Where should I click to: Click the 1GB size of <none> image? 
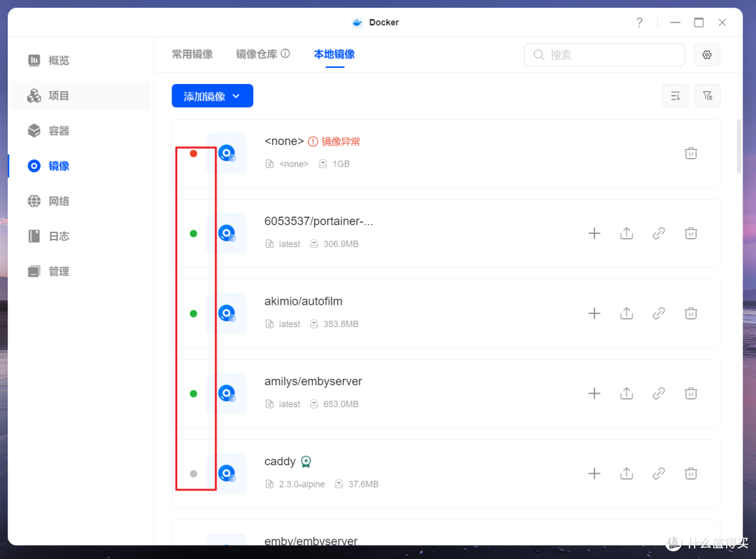[341, 164]
